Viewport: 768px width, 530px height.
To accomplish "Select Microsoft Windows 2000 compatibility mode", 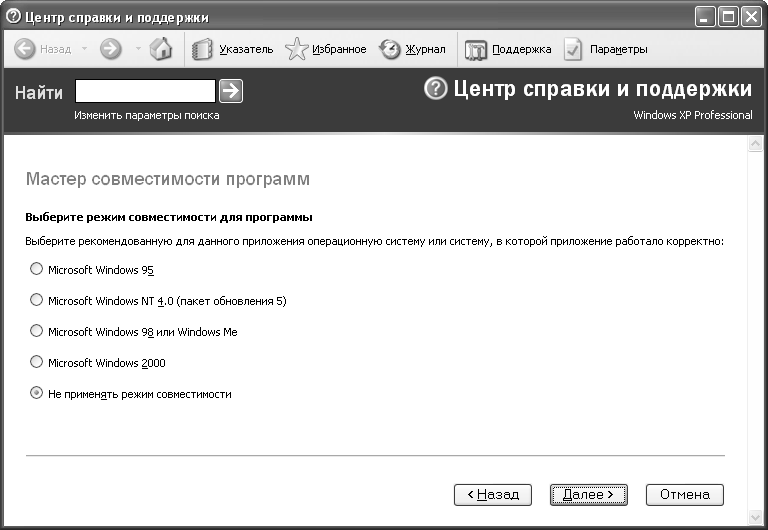I will pos(37,362).
